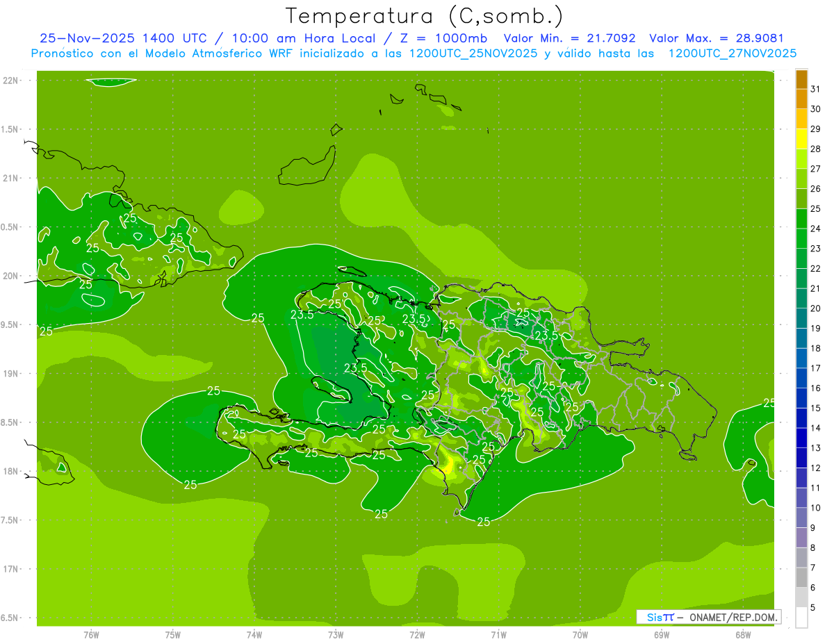Click the legend value 28
Screen dimensions: 834x644
(x=816, y=149)
